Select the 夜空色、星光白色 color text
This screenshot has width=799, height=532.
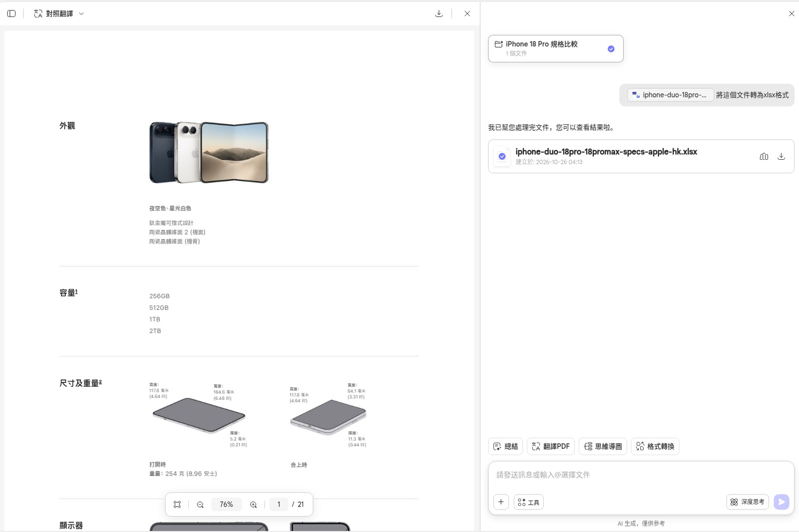point(170,208)
